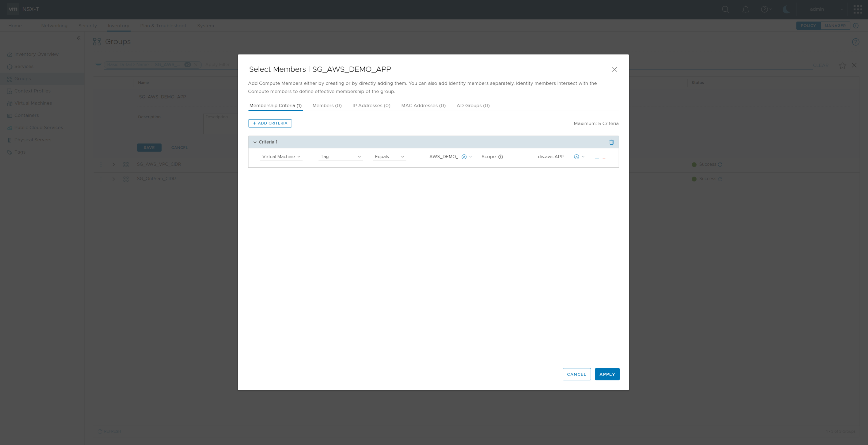Viewport: 868px width, 445px height.
Task: Open the AWS_DEMO_ tag dropdown arrow
Action: [470, 157]
